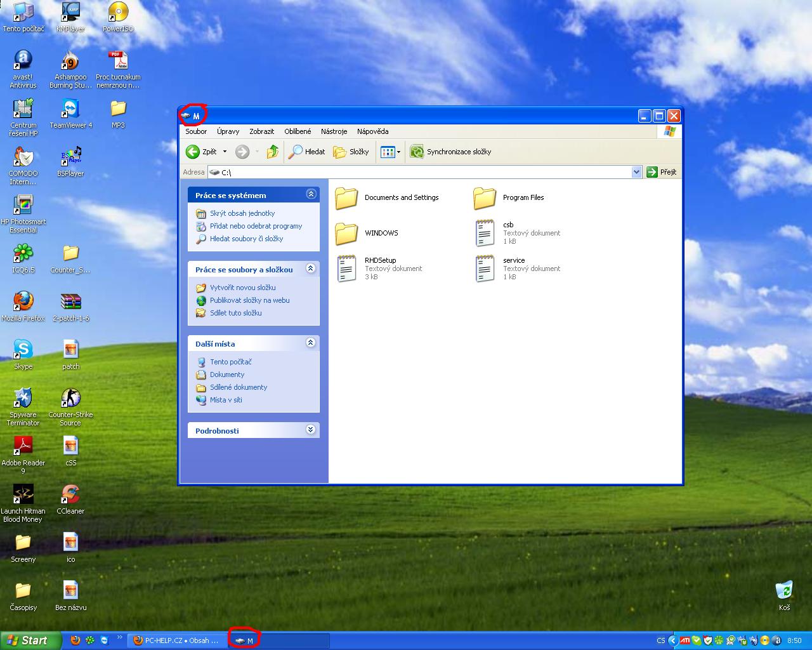This screenshot has height=650, width=812.
Task: Click Synchronizace složky toolbar icon
Action: click(417, 152)
